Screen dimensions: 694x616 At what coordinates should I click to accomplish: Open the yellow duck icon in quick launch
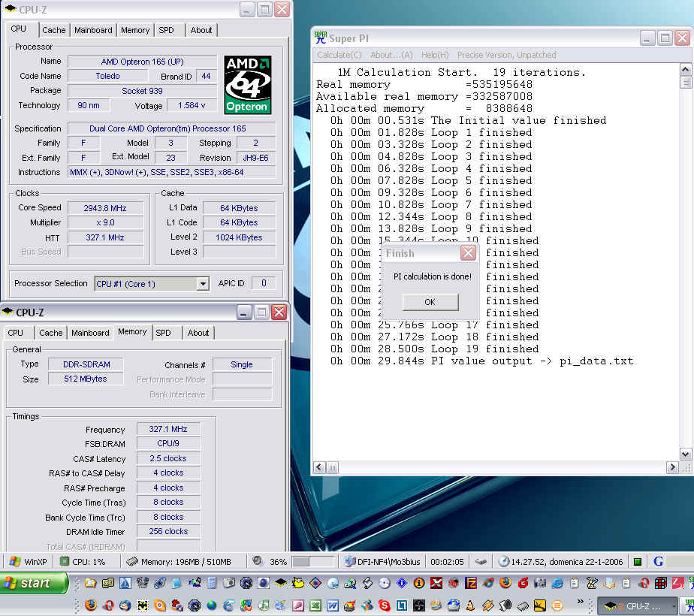tap(298, 583)
